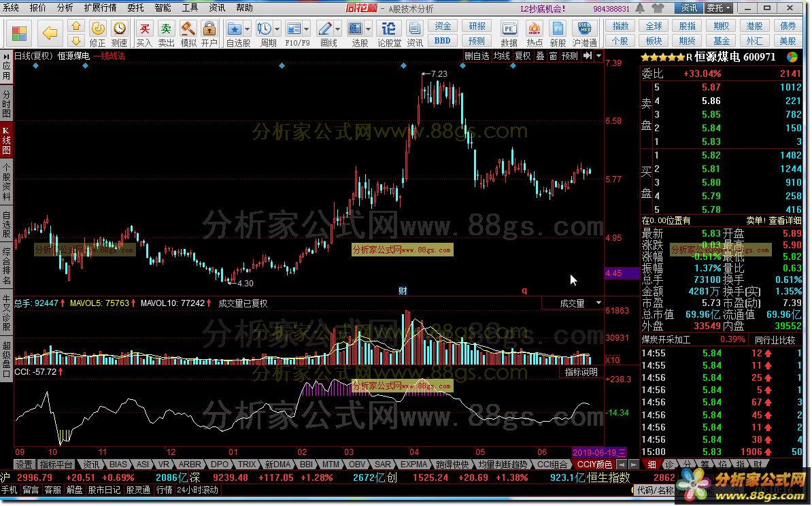Image resolution: width=812 pixels, height=506 pixels.
Task: Toggle the 叠 overlay option
Action: point(540,56)
